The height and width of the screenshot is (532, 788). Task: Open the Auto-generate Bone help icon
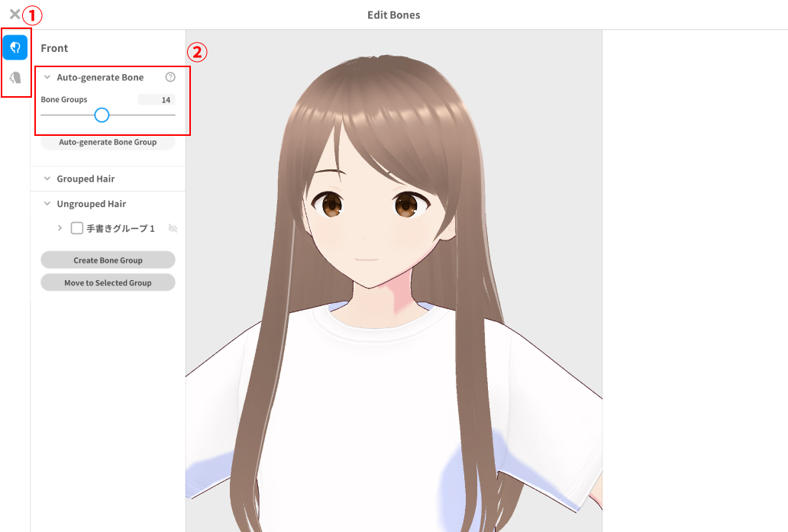pos(170,77)
